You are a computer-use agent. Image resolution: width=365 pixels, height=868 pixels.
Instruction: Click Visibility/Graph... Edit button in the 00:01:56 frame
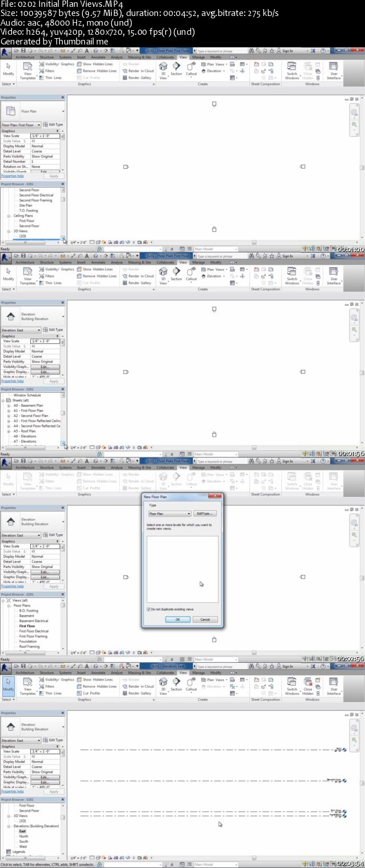pos(44,367)
